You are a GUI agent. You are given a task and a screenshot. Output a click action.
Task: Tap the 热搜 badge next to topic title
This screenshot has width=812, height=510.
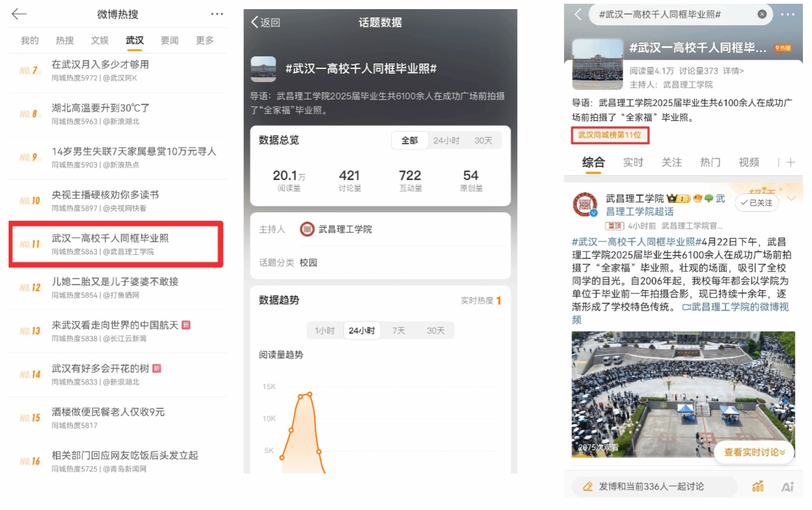pyautogui.click(x=783, y=48)
